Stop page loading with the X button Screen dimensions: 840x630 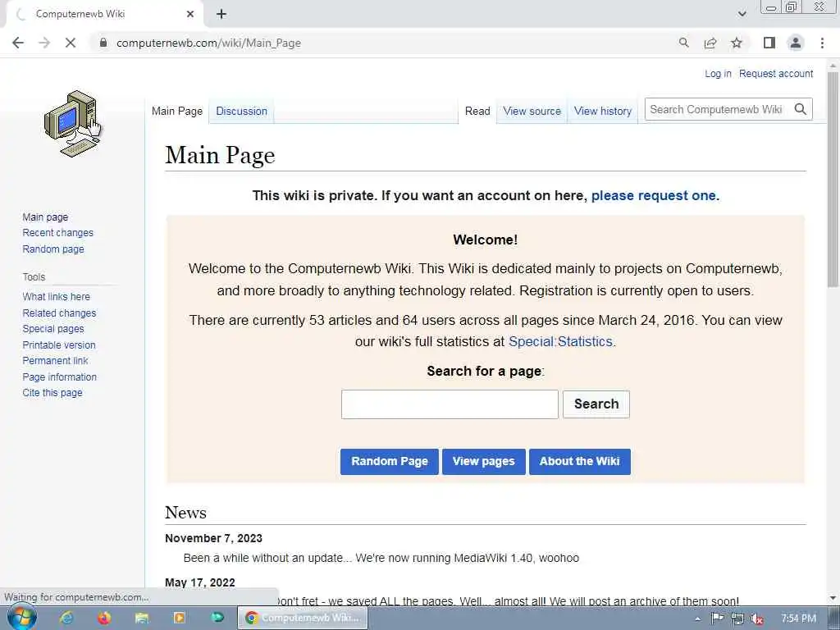[x=71, y=43]
